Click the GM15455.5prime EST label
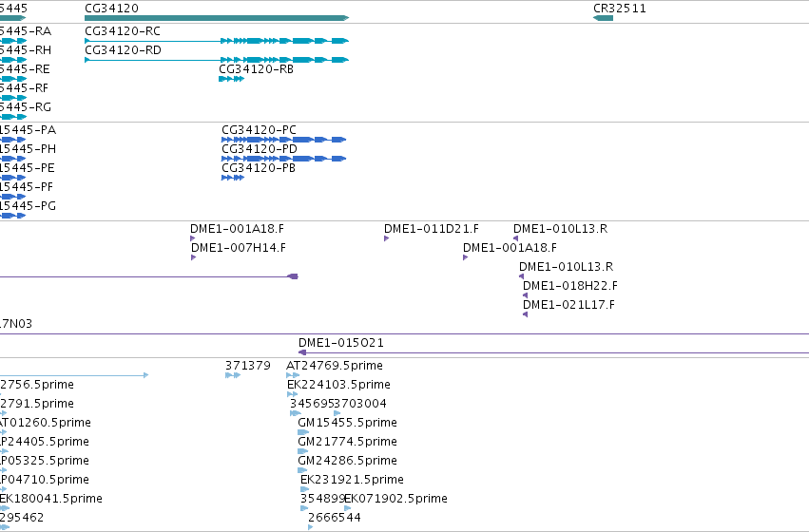Screen dimensions: 809x532 tap(347, 424)
